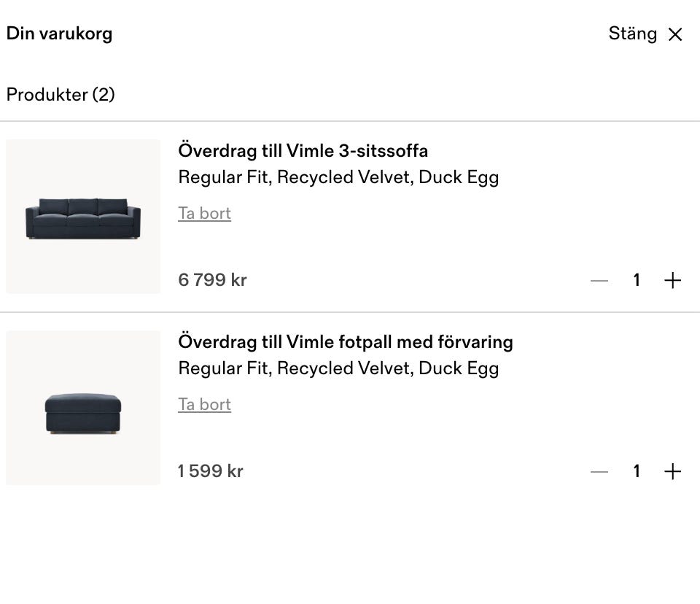700x604 pixels.
Task: Select the quantity number for the 3-sitssoffa
Action: (637, 280)
